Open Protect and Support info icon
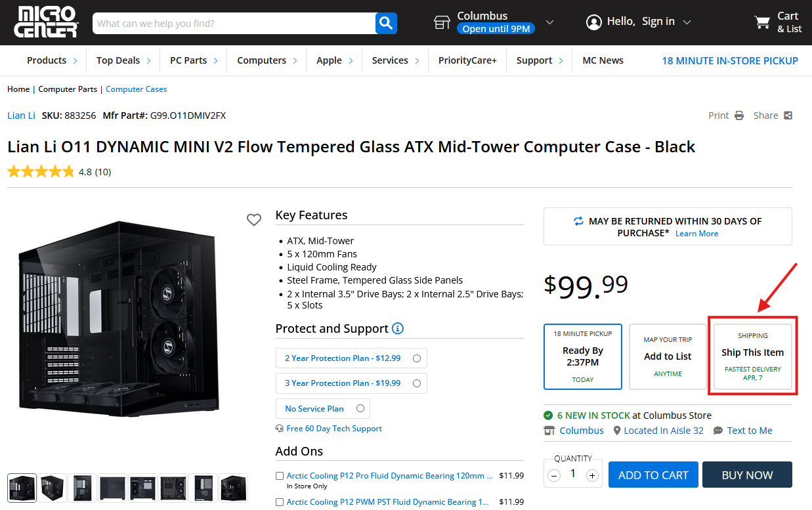Viewport: 812px width, 510px height. point(398,328)
